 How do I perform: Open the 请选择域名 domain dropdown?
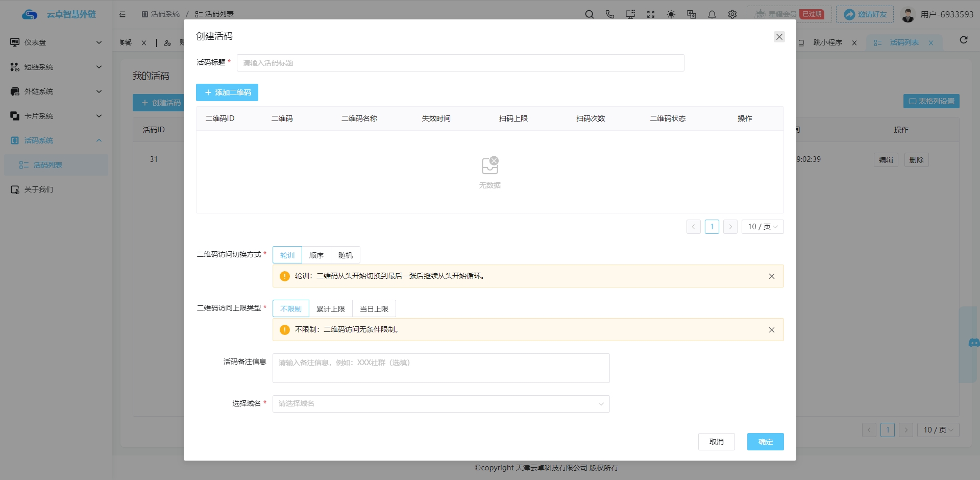(x=440, y=404)
